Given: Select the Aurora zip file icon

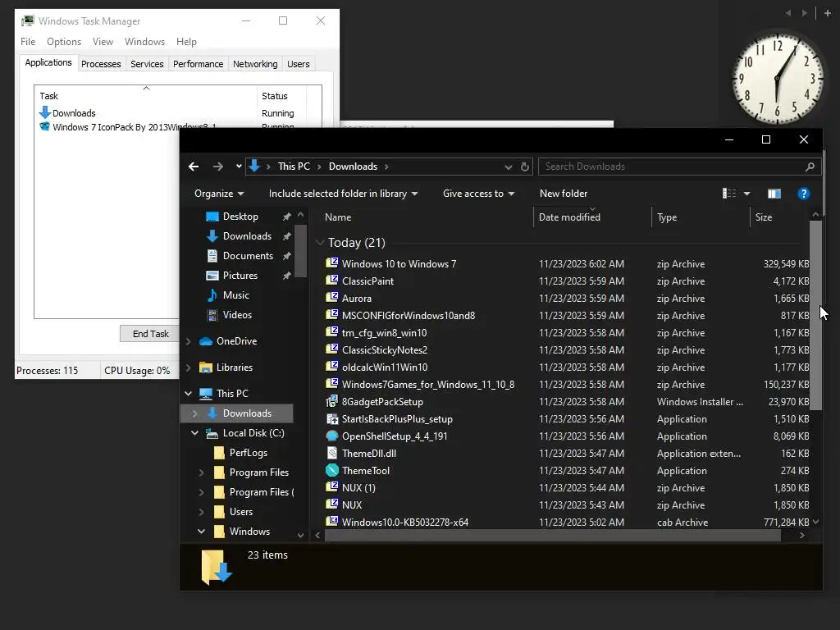Looking at the screenshot, I should (332, 297).
